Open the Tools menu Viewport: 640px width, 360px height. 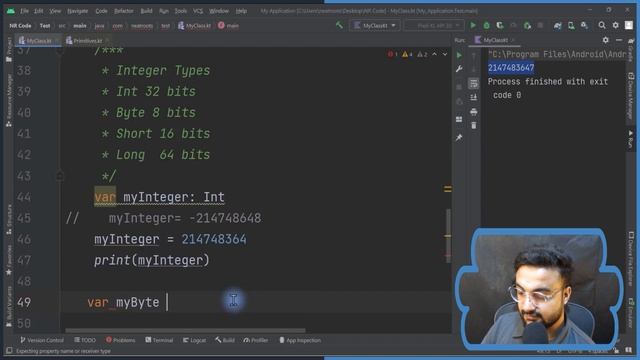180,11
